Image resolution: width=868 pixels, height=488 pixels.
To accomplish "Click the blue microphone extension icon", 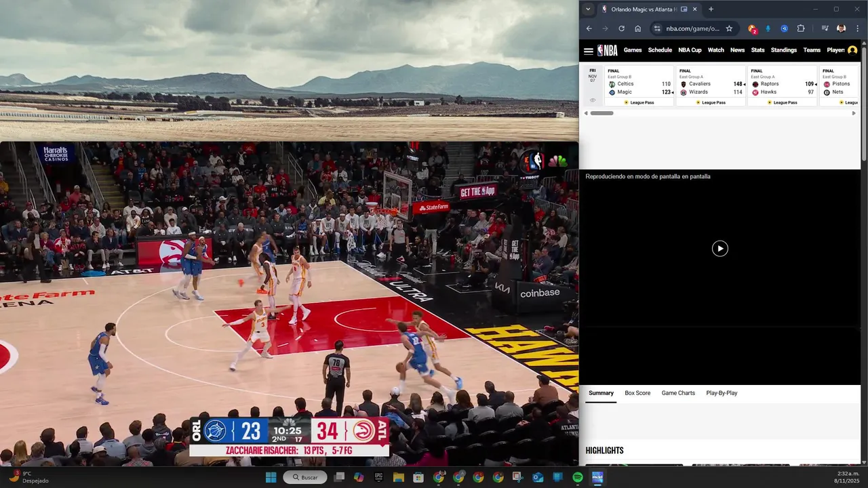I will [768, 28].
